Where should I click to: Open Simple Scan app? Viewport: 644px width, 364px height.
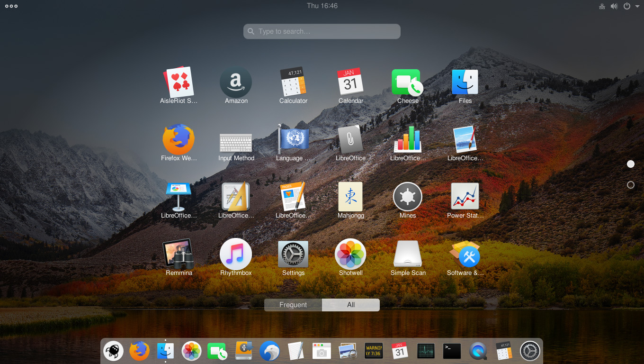click(x=408, y=255)
